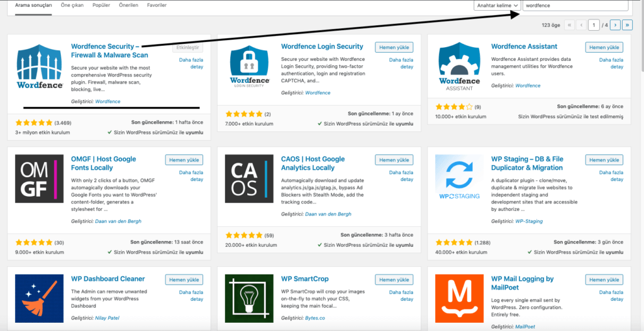
Task: Click Daha fazla detay for WP Mail Logging
Action: [x=611, y=296]
